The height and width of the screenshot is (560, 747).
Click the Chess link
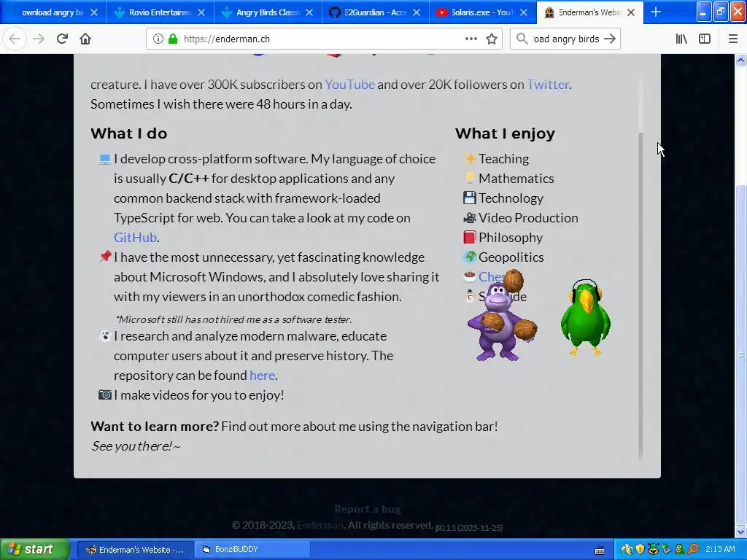(491, 276)
